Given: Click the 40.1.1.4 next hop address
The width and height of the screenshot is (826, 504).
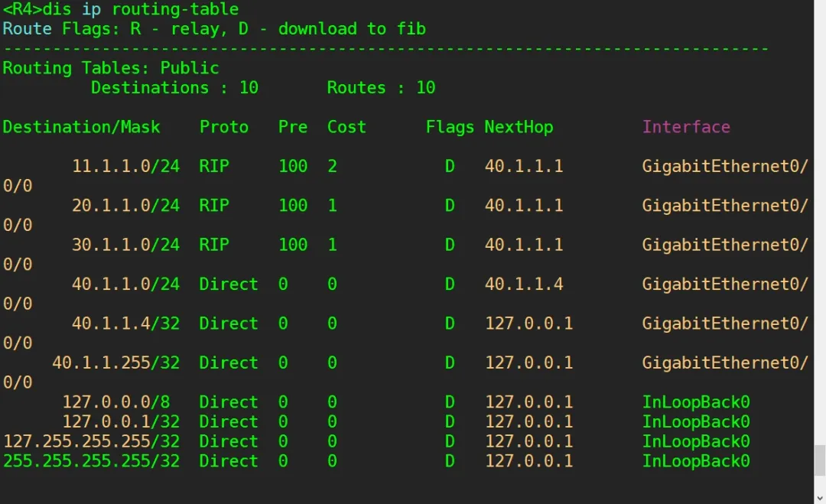Looking at the screenshot, I should click(524, 285).
